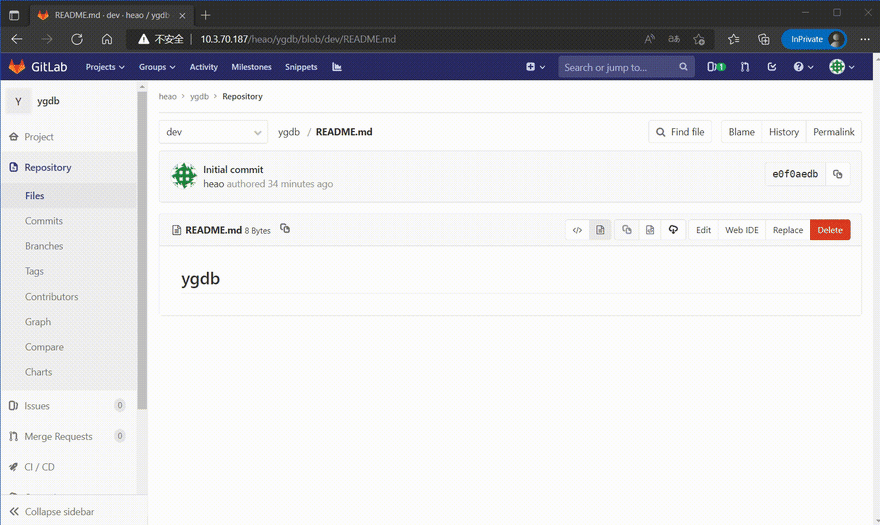Open the file in Web IDE
The height and width of the screenshot is (525, 880).
741,230
